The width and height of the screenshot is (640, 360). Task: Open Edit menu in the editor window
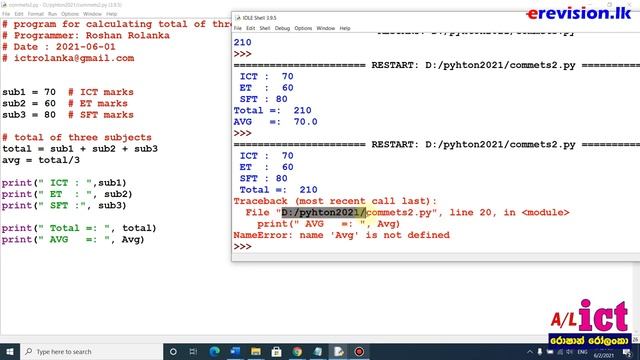click(19, 14)
